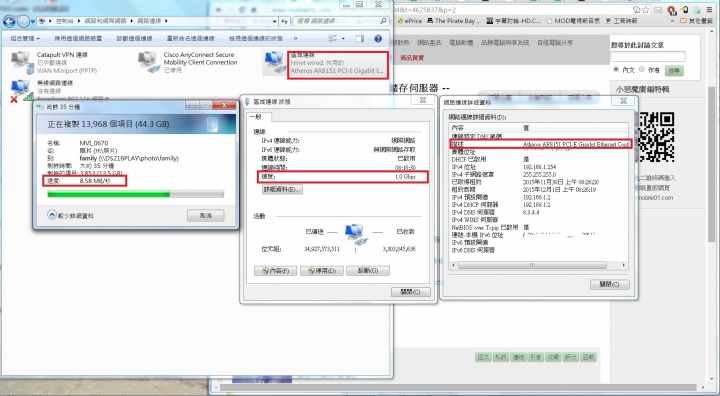Click the Explorer forward arrow button
The height and width of the screenshot is (396, 720).
(x=23, y=21)
